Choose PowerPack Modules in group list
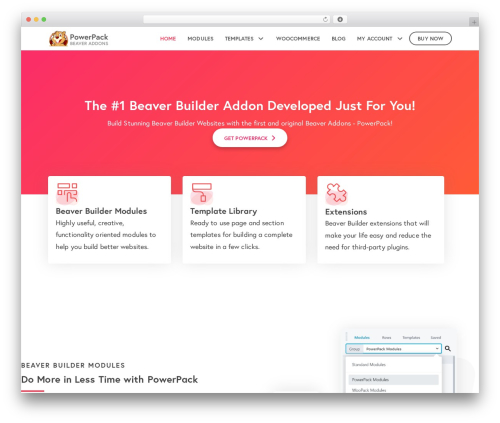Screen dimensions: 500x423 click(x=393, y=380)
